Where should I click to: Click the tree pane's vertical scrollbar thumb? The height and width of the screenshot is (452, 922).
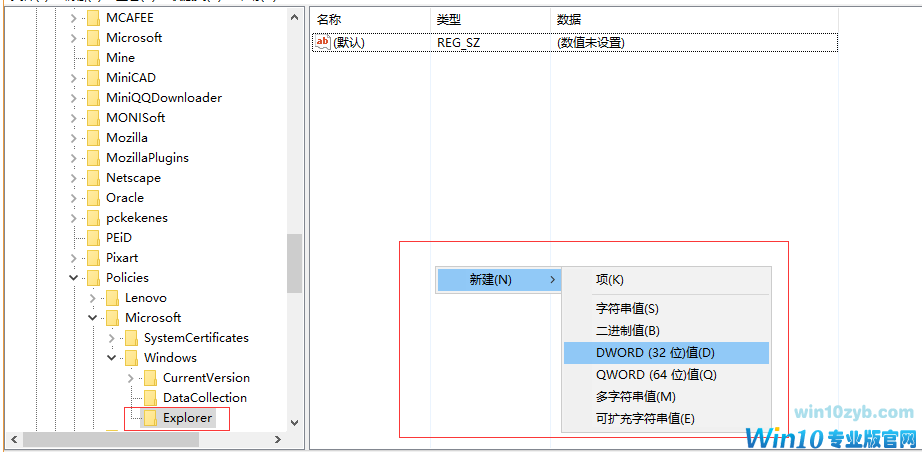pos(294,263)
